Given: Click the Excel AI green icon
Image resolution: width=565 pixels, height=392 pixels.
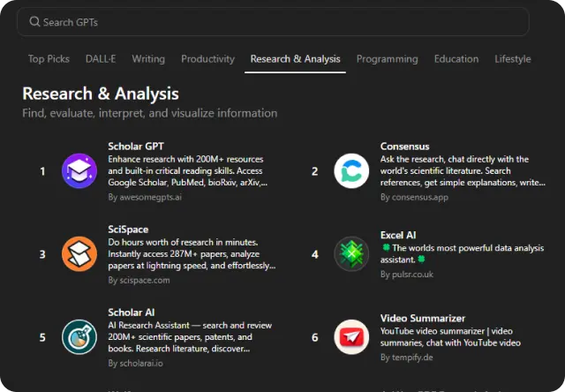Looking at the screenshot, I should pyautogui.click(x=351, y=254).
